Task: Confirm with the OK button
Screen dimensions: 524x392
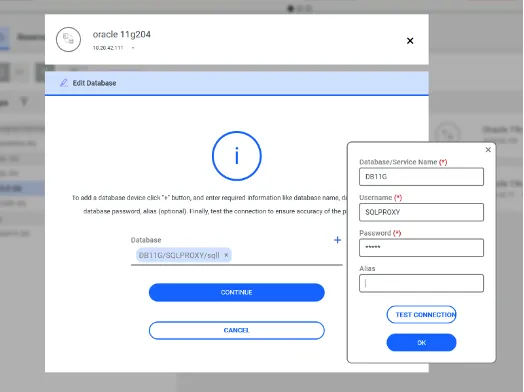Action: pos(421,343)
